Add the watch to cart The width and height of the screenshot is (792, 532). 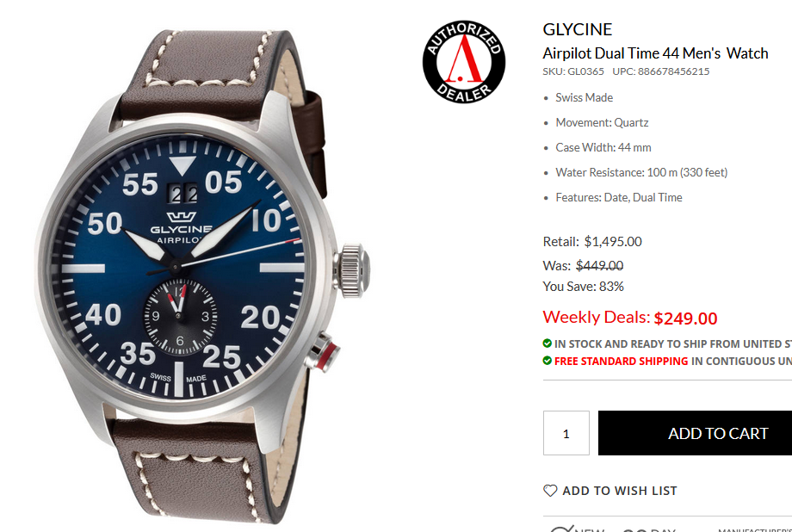[695, 433]
